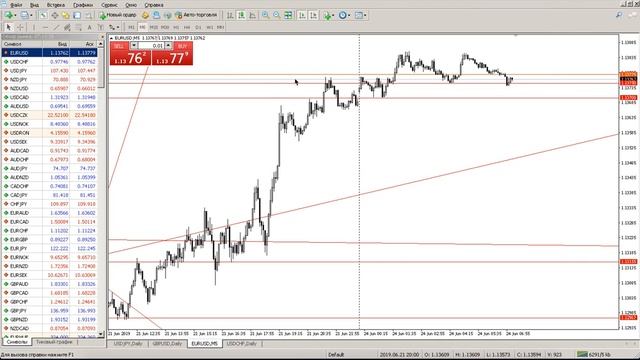Open the Templates icon
The height and width of the screenshot is (360, 640).
tap(360, 16)
